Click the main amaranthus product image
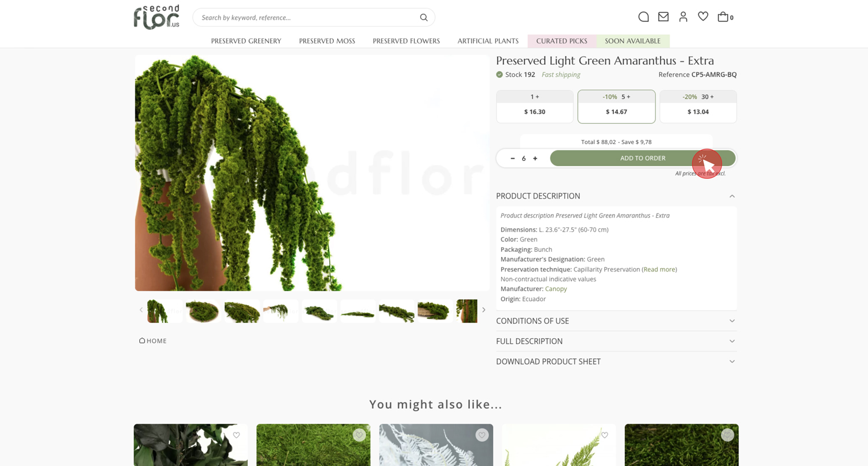The image size is (868, 466). tap(312, 173)
